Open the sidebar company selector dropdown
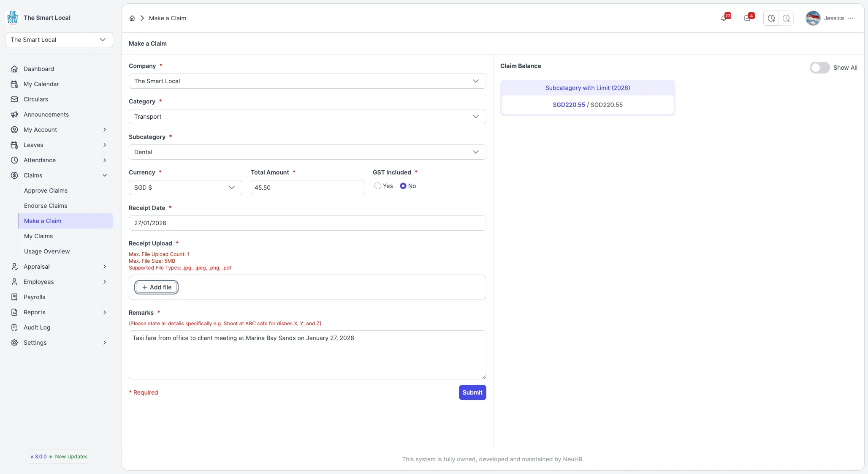Viewport: 868px width, 474px height. (59, 40)
